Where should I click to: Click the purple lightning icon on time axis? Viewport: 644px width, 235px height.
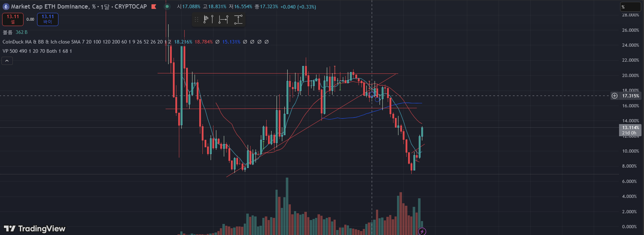(422, 231)
